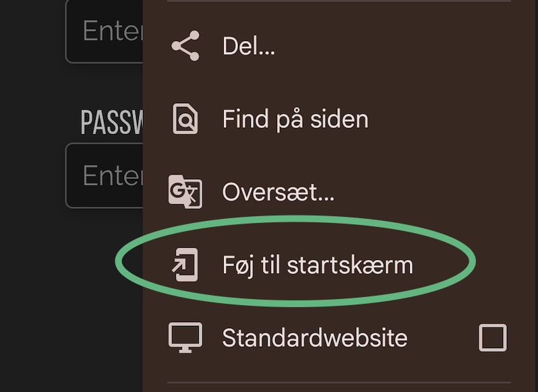Tap the Google Translate icon

185,191
